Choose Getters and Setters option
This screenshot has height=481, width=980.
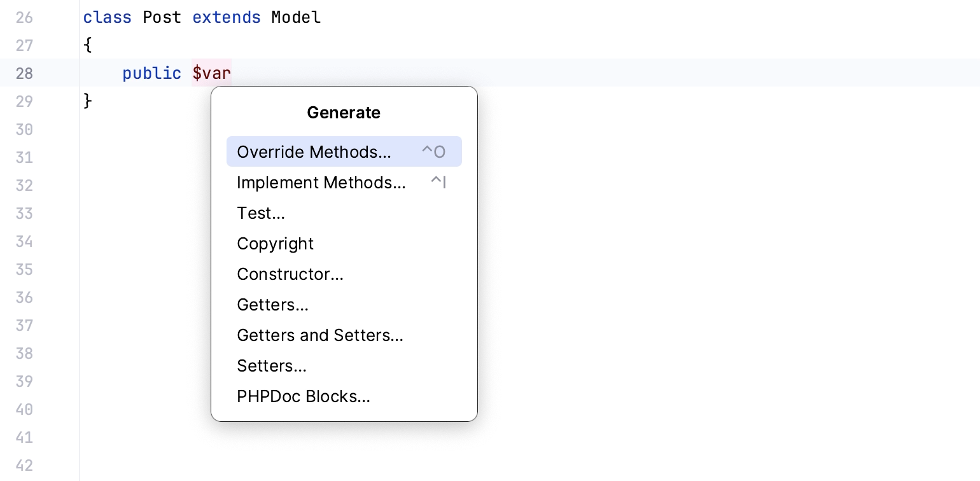320,335
